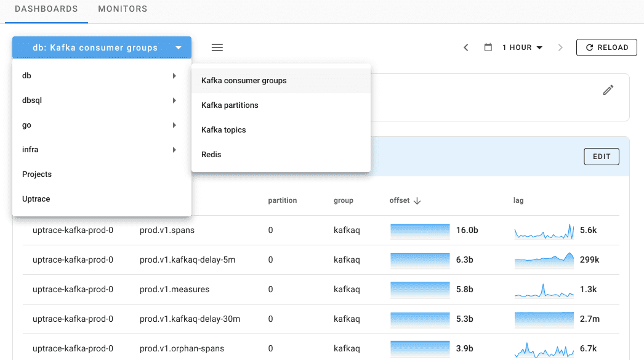Click the offset column sort arrow

(417, 201)
